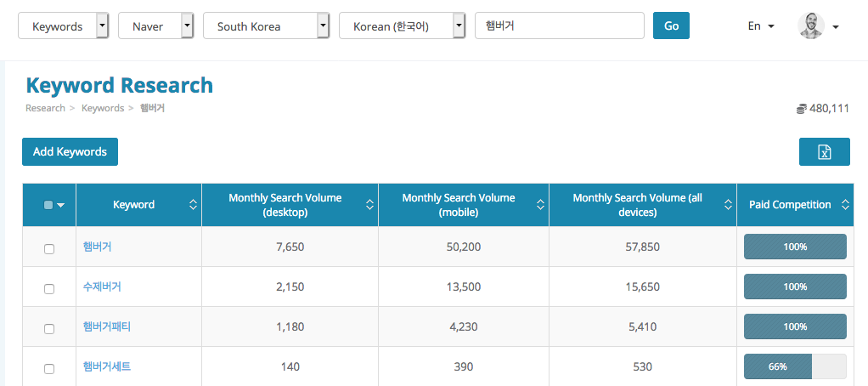Select the 5,410 all devices cell
This screenshot has height=386, width=868.
[642, 326]
